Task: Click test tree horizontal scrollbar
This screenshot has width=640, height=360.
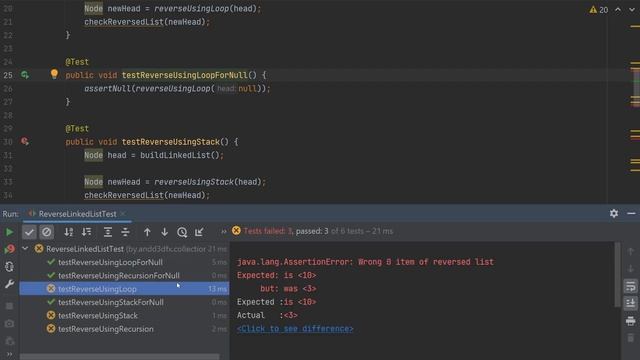Action: [120, 357]
